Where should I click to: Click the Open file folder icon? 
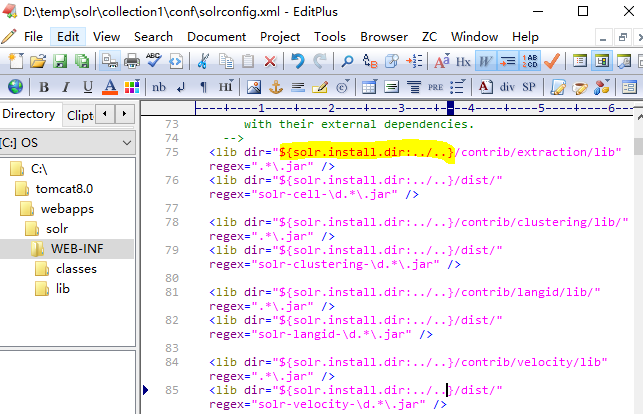[x=38, y=61]
